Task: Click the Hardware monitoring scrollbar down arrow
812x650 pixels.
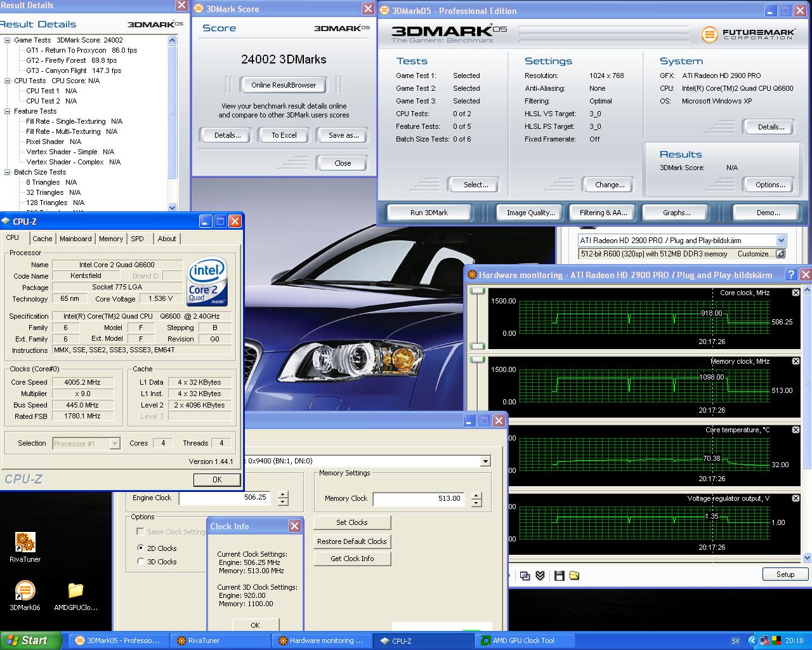Action: tap(807, 558)
